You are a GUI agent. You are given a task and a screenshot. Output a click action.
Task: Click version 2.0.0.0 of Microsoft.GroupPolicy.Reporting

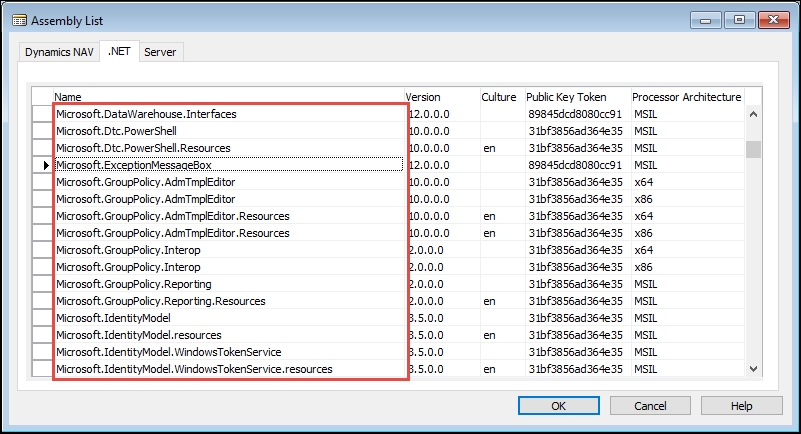click(x=426, y=284)
